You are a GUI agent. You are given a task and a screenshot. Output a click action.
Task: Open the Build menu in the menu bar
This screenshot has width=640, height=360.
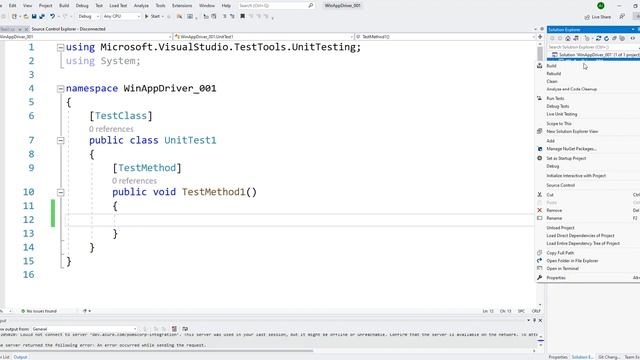point(64,6)
